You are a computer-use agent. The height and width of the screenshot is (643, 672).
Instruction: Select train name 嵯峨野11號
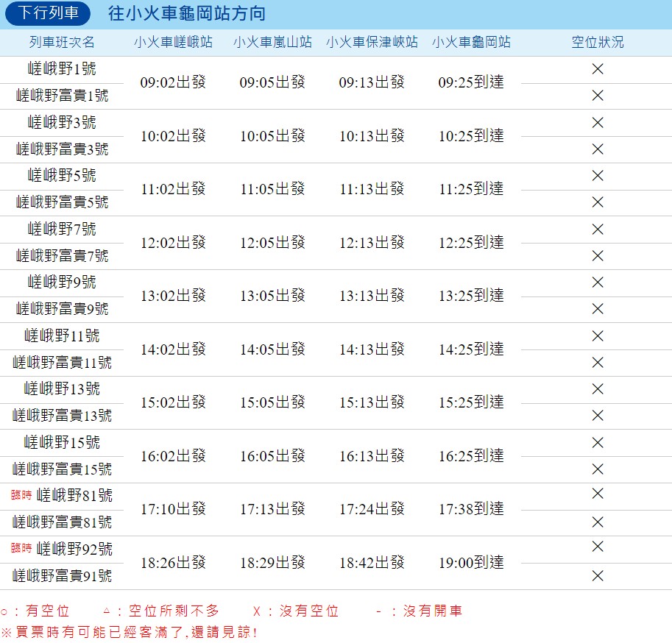coord(62,336)
